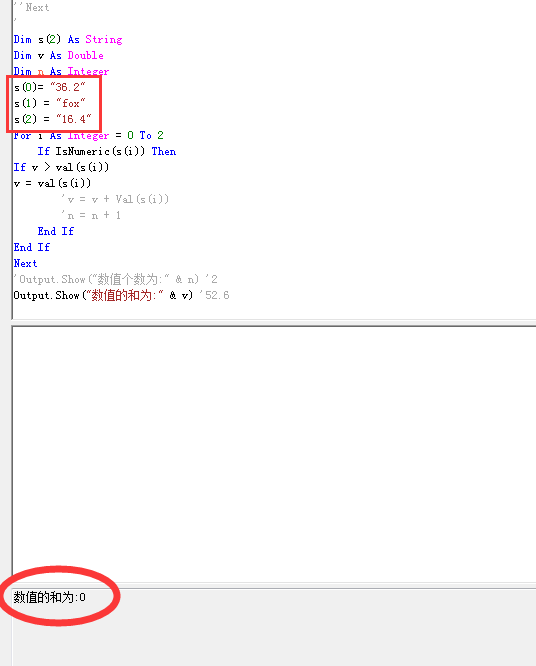Click the output text '数值的和为:0'
This screenshot has width=536, height=666.
pyautogui.click(x=50, y=598)
